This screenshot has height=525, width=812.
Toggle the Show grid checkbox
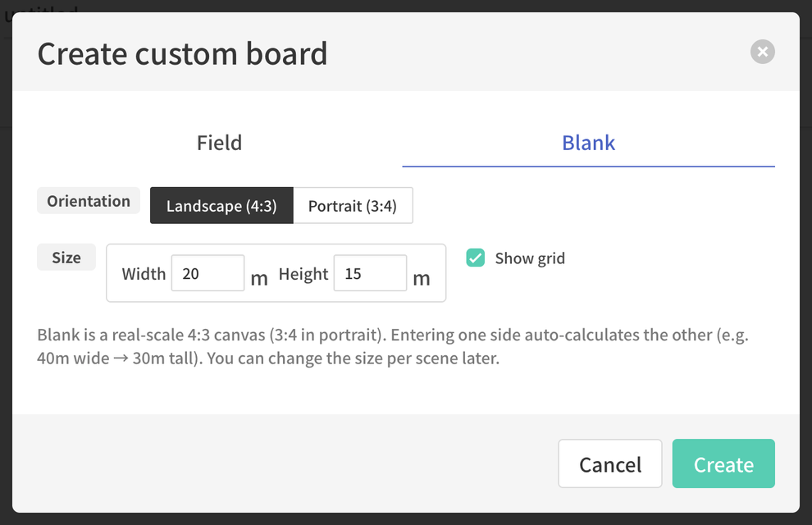(476, 258)
